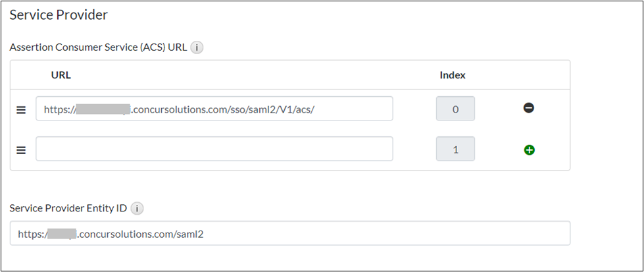This screenshot has width=644, height=272.
Task: Select the Index field showing 0
Action: 455,109
